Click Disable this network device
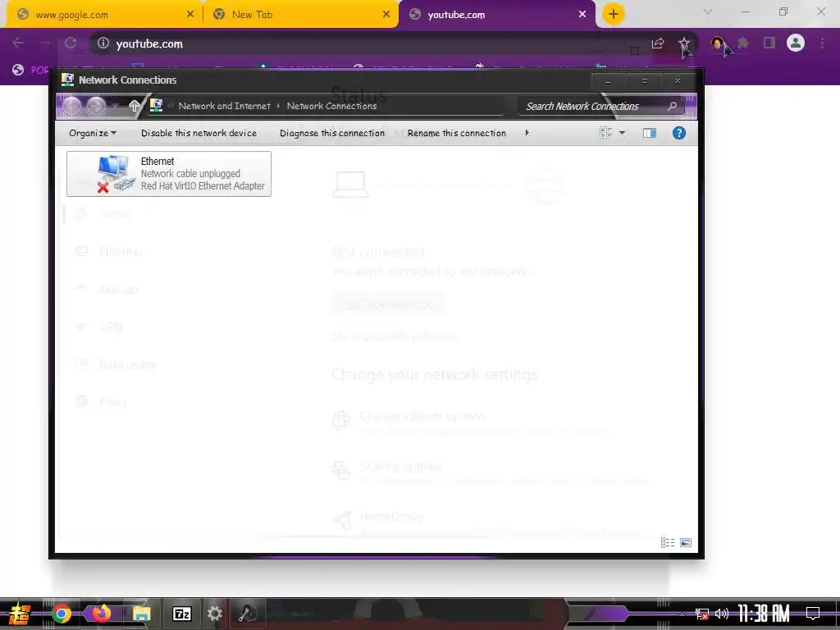 point(199,133)
